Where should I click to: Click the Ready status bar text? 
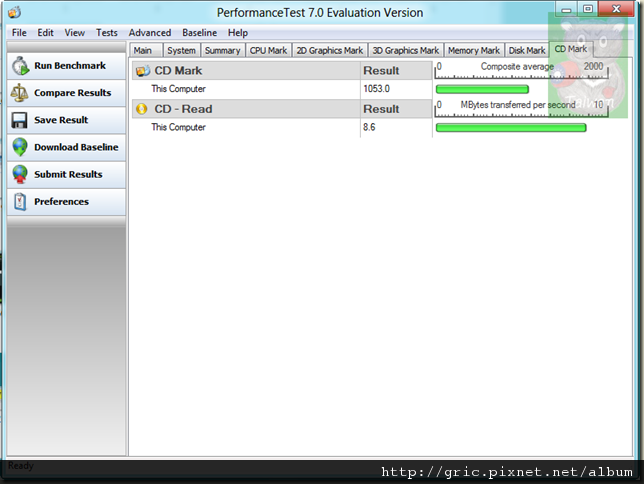21,466
